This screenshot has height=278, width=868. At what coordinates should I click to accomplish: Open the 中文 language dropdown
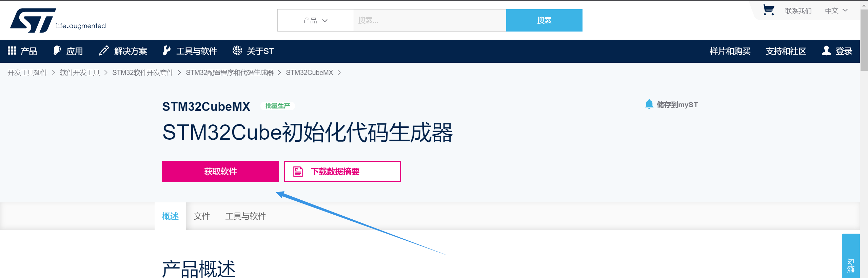tap(836, 11)
